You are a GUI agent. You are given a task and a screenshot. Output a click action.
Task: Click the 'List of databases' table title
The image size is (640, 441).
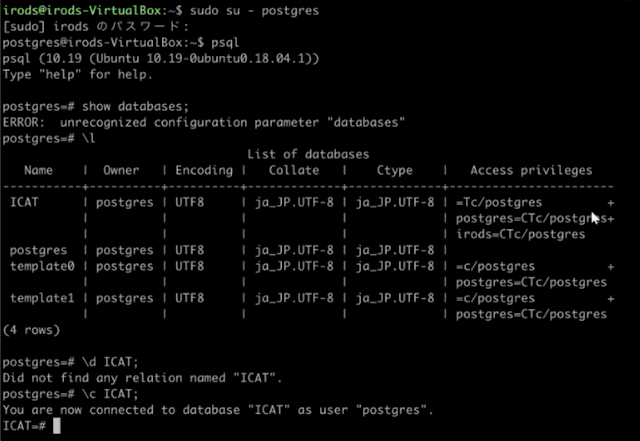(308, 154)
